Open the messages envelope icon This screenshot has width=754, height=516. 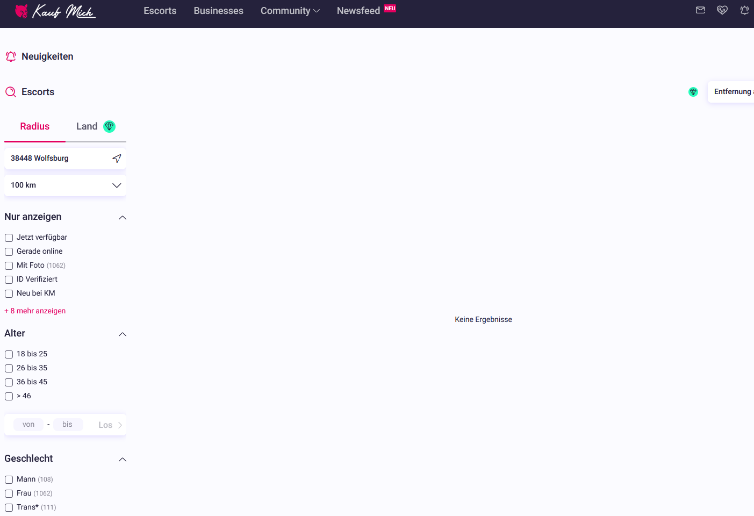(x=700, y=10)
